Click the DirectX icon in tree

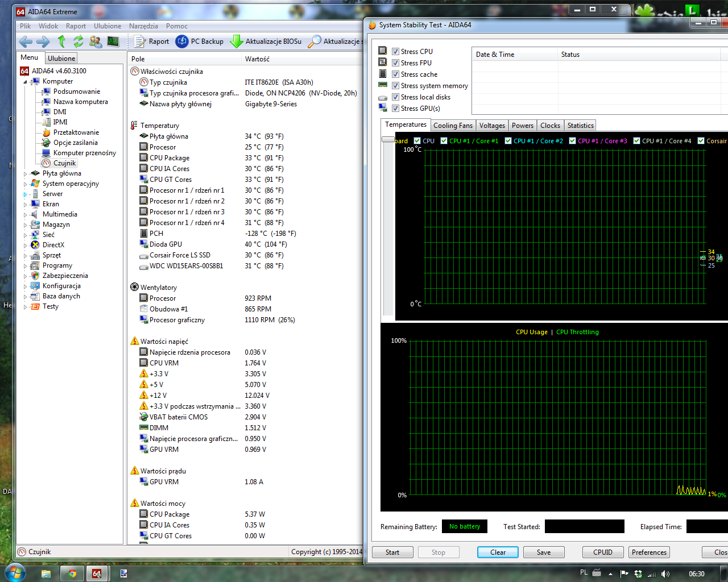tap(35, 245)
